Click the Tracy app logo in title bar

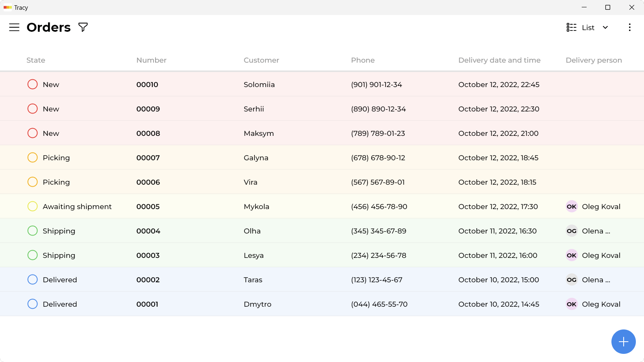point(8,7)
